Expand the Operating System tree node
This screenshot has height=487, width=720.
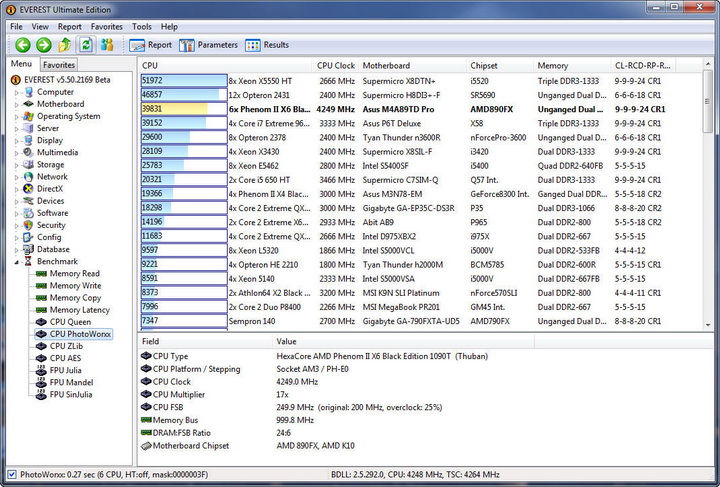(17, 117)
